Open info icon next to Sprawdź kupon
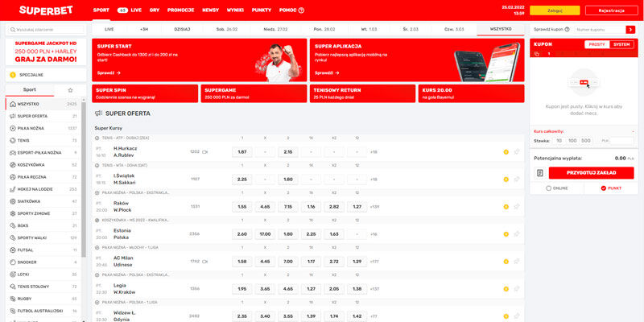Screen dimensions: 644x322 (568, 30)
